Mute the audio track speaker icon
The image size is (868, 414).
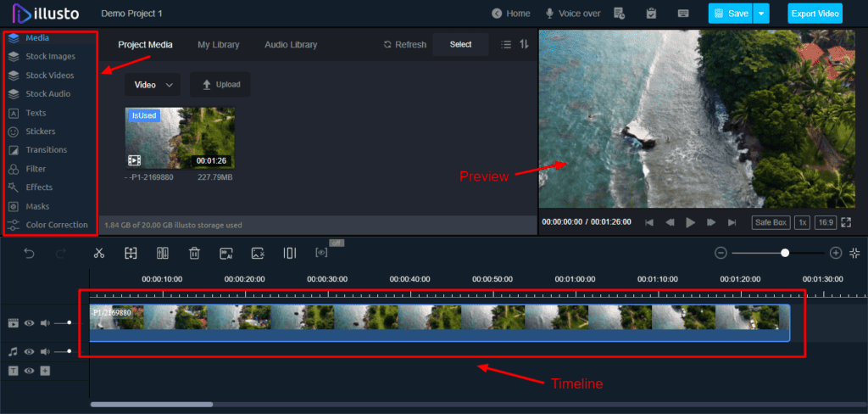tap(45, 351)
